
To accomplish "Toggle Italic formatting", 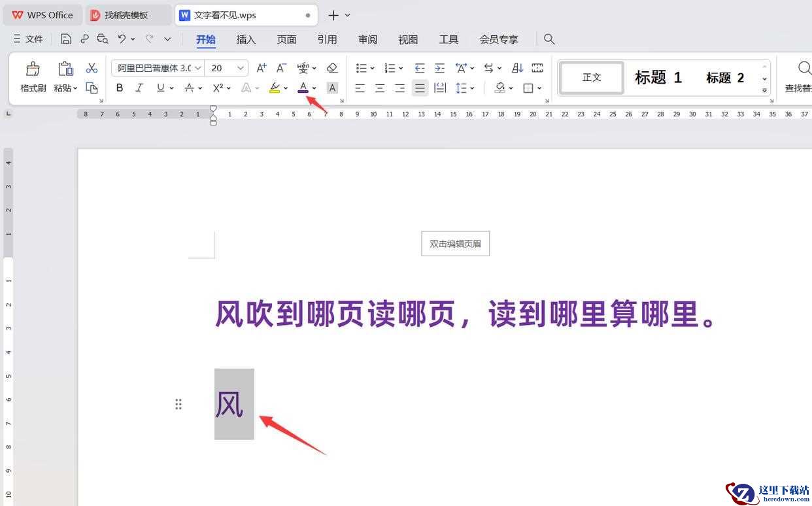I will (x=139, y=88).
